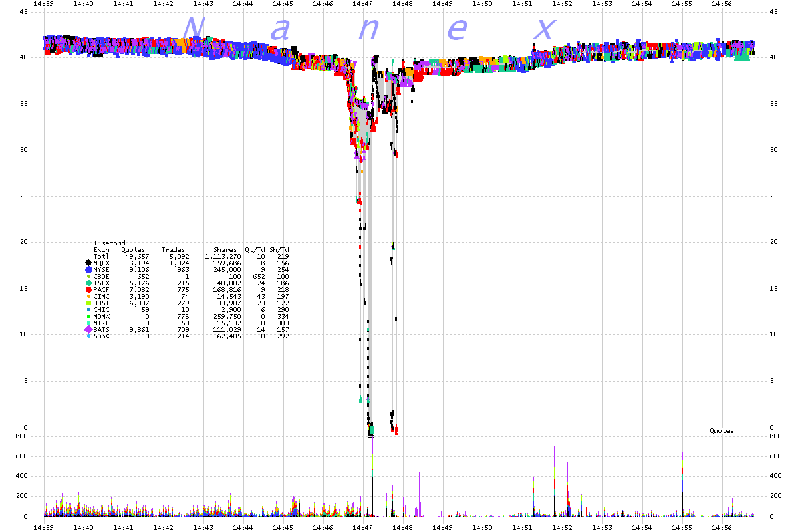798x532 pixels.
Task: Select the 400 quote-count label on right axis
Action: (775, 476)
